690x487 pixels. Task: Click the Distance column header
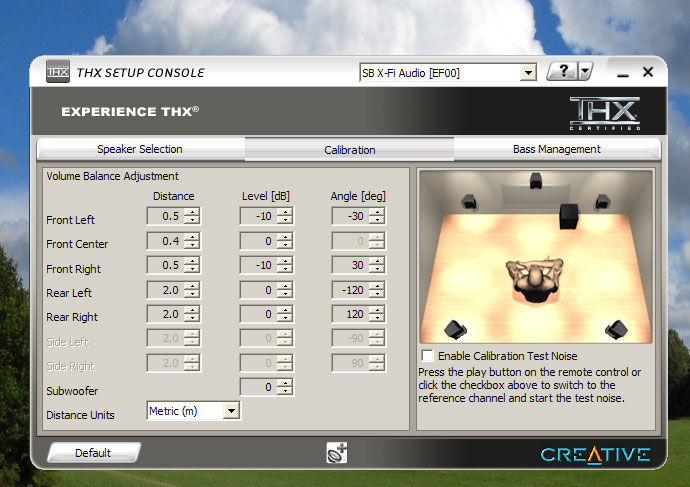(173, 196)
